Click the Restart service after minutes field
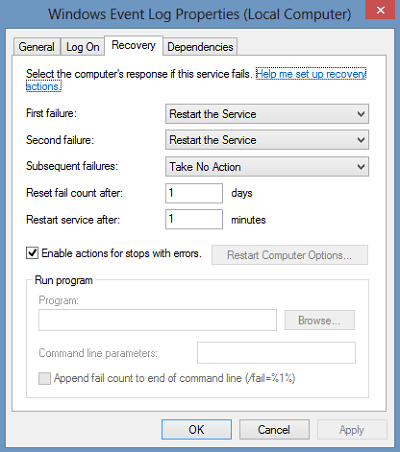 [194, 219]
